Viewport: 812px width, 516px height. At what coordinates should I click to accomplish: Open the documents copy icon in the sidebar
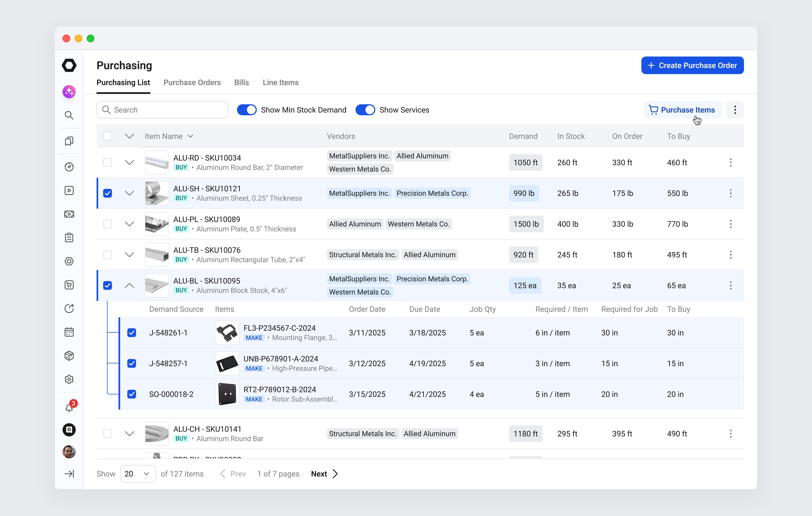pos(69,141)
